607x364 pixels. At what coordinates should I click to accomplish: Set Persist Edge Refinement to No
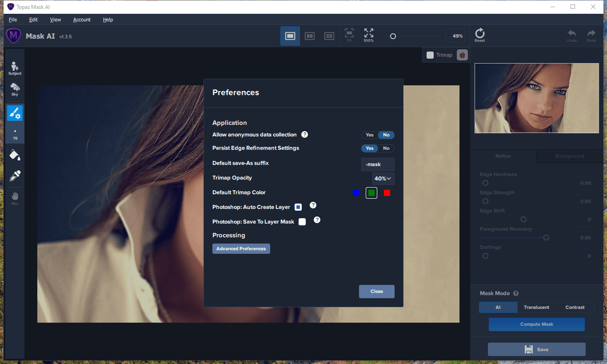tap(386, 148)
